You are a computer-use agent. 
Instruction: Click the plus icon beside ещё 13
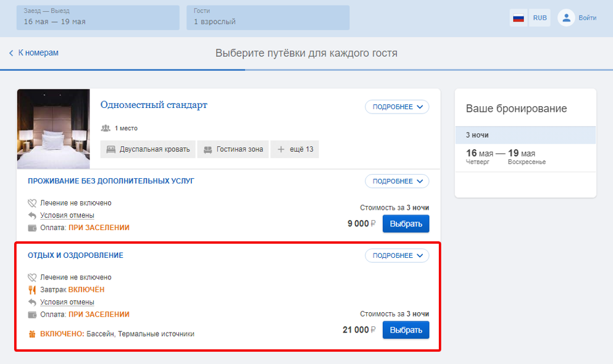[x=281, y=149]
